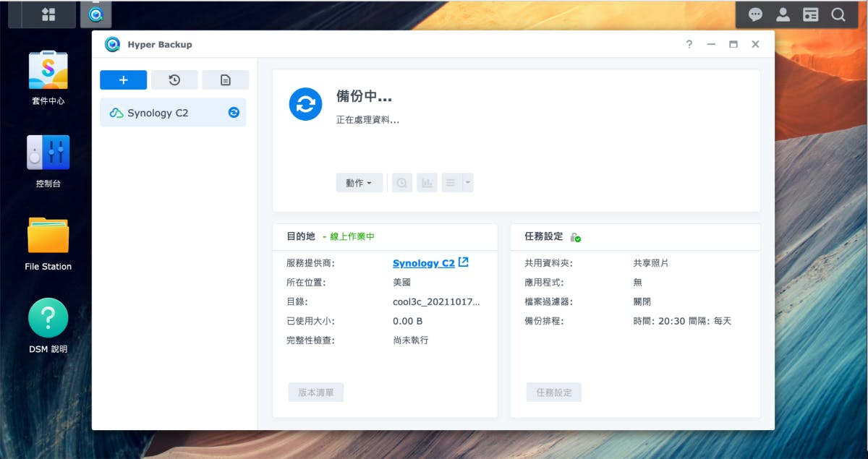Switch to Hyper Backup taskbar item
Image resolution: width=868 pixels, height=459 pixels.
pos(95,14)
